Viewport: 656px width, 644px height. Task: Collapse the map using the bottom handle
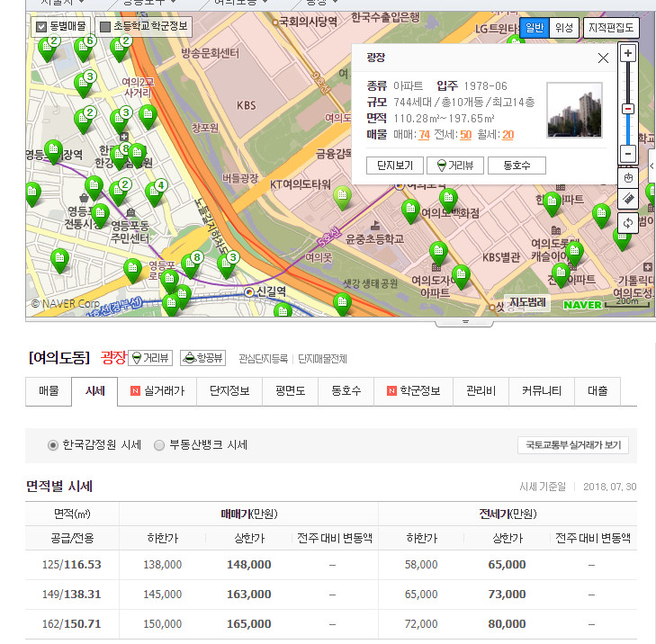coord(464,321)
